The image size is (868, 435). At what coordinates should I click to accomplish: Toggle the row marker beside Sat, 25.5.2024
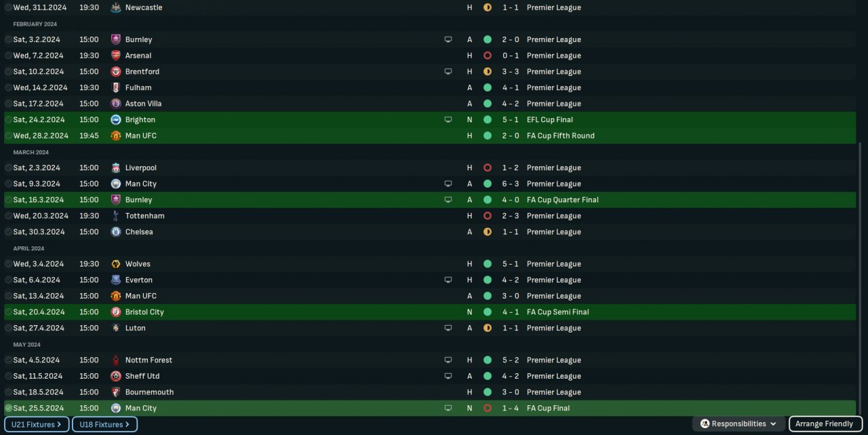pos(8,408)
